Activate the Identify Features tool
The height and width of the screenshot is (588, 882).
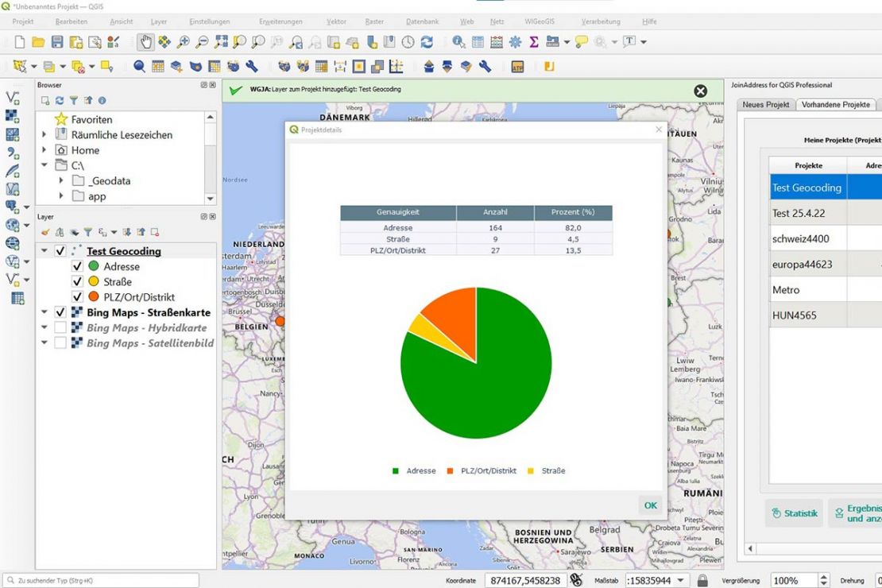(458, 41)
